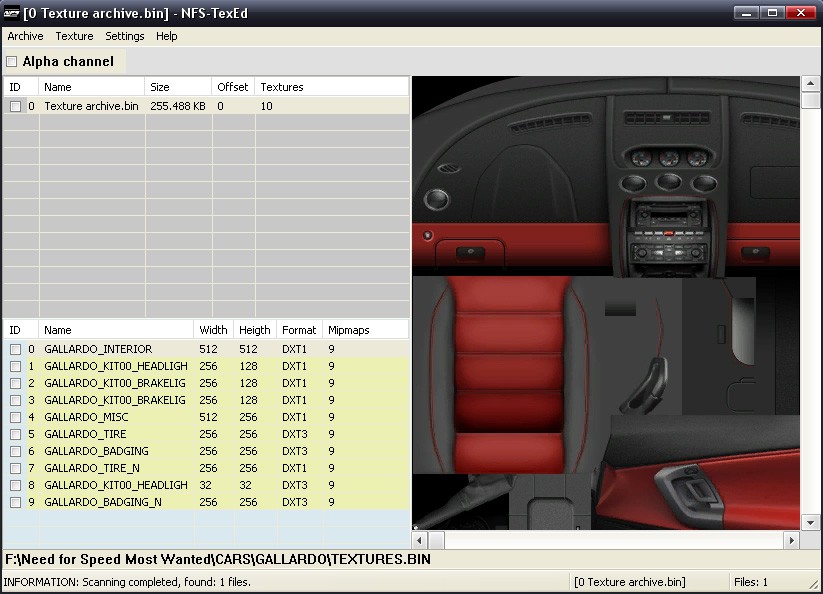This screenshot has width=823, height=594.
Task: Click the Offset column header
Action: point(234,87)
